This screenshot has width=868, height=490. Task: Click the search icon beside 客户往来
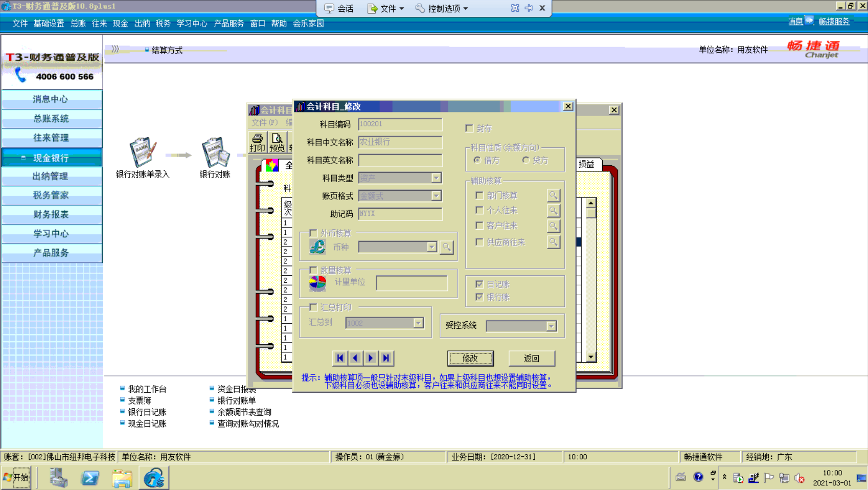pyautogui.click(x=553, y=226)
